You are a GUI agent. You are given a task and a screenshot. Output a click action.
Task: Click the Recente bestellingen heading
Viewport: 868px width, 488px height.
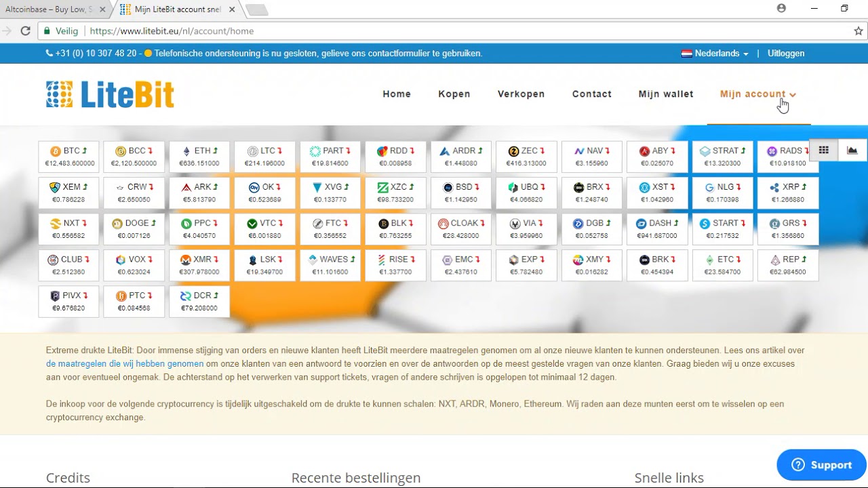(356, 478)
